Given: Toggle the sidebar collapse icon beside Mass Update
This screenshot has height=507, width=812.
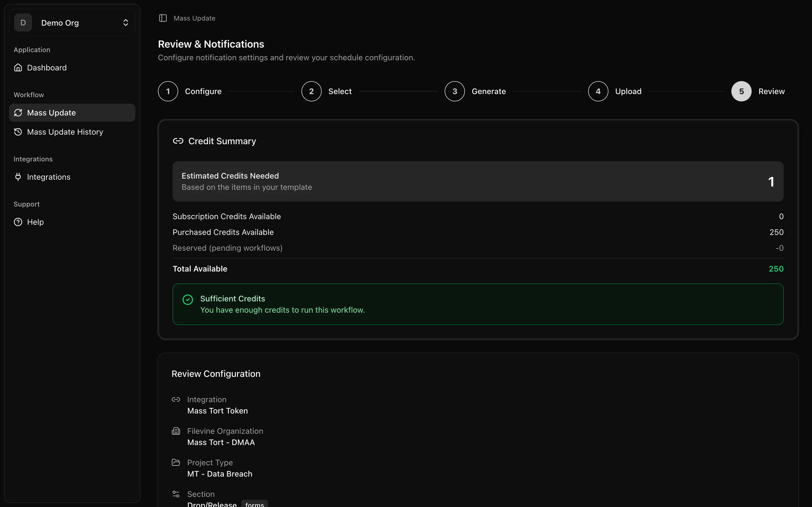Looking at the screenshot, I should click(164, 18).
